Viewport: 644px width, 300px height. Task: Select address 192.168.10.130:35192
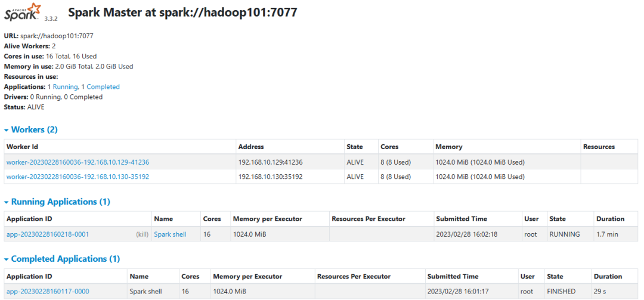click(x=270, y=177)
